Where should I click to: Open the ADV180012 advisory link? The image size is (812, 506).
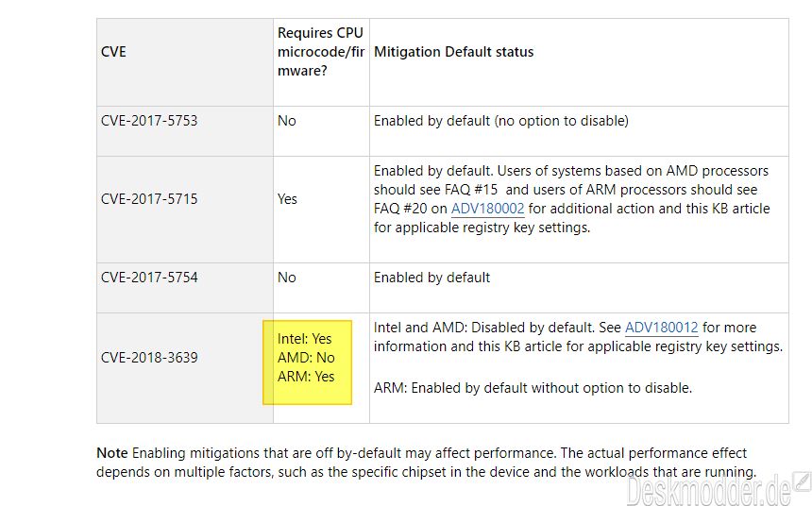pos(661,328)
